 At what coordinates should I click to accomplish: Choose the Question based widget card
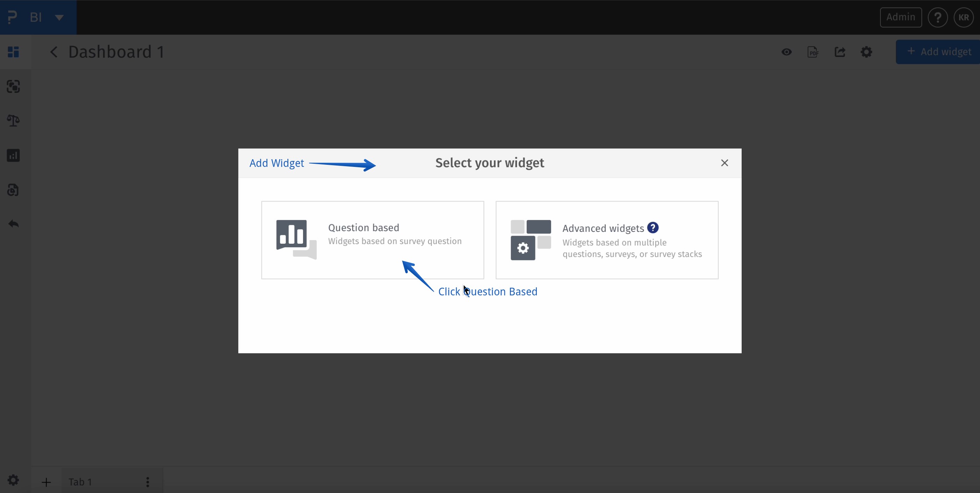click(373, 240)
